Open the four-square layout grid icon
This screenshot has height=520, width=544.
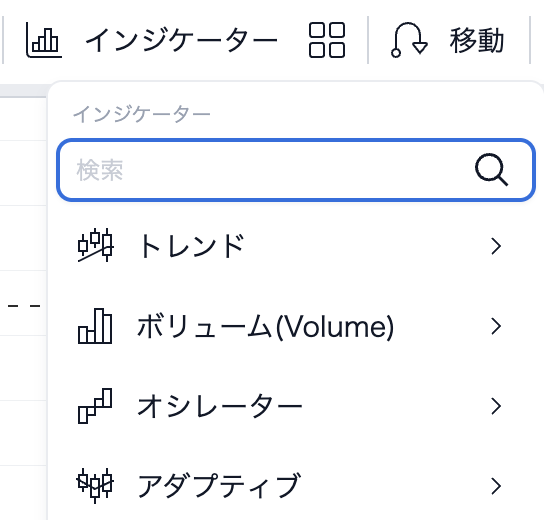coord(327,40)
